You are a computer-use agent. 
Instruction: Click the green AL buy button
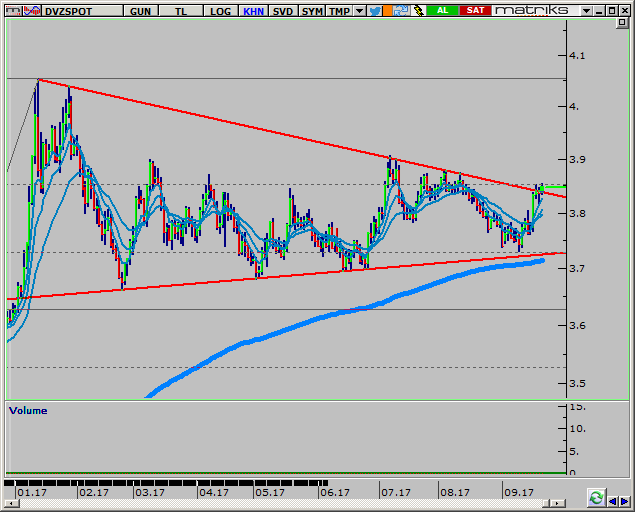pos(442,11)
